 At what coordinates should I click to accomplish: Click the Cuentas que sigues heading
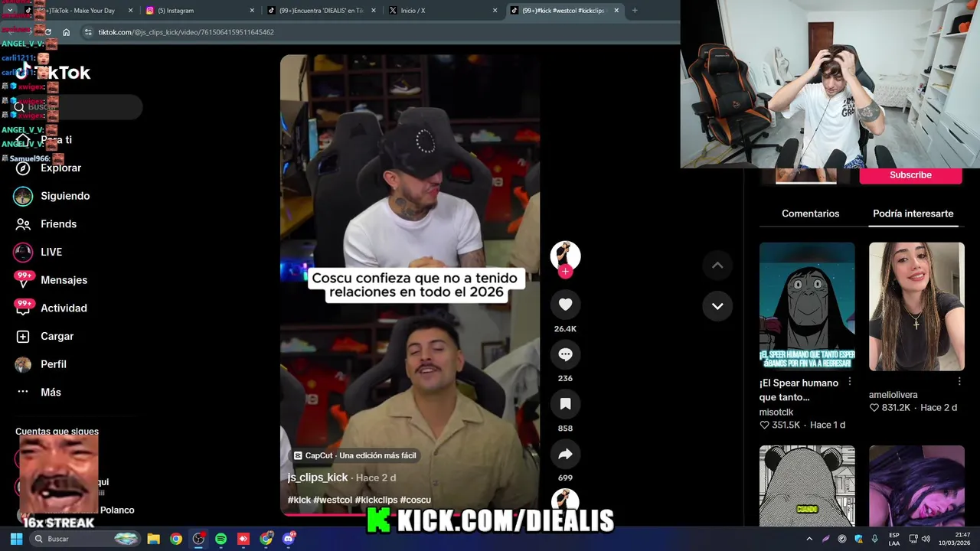[57, 432]
